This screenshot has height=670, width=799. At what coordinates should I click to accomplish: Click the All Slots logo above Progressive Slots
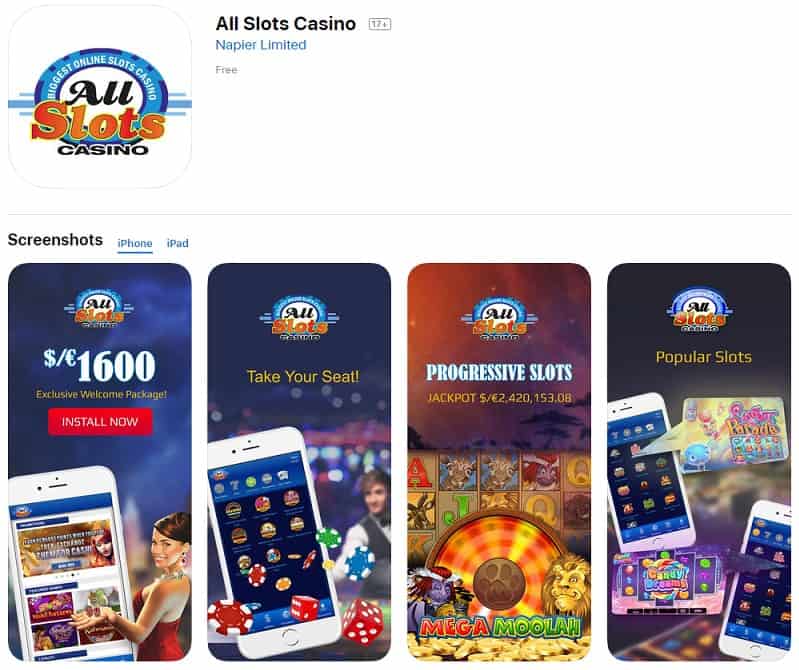499,319
